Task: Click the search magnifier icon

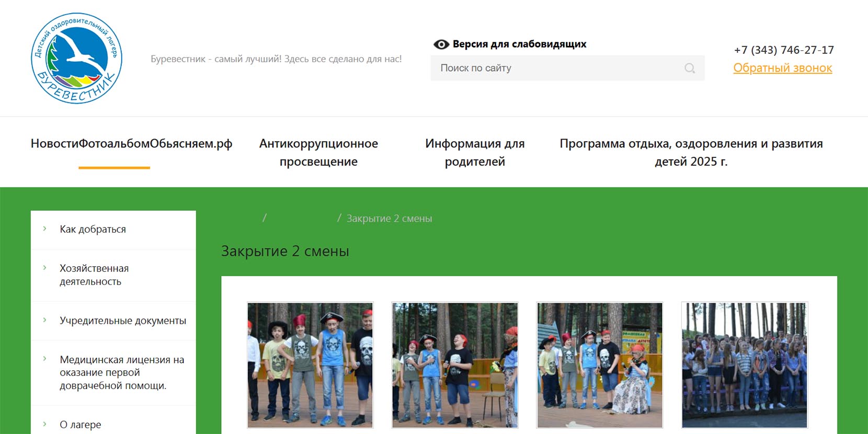Action: click(690, 68)
